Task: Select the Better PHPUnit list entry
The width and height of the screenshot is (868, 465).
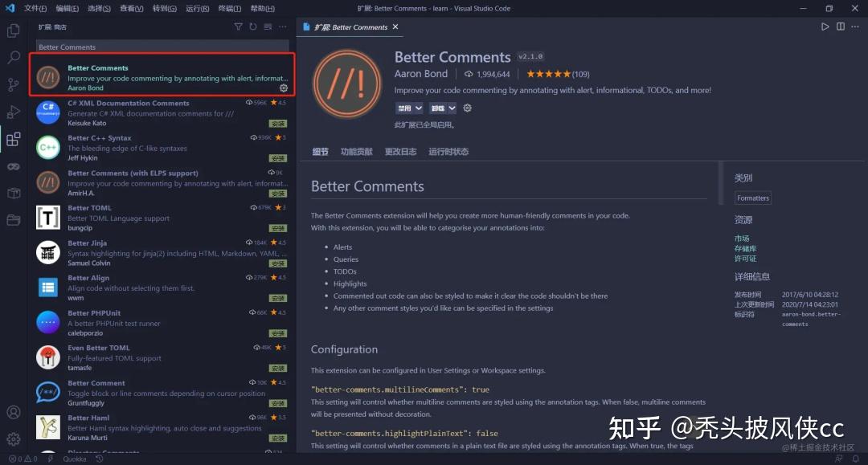Action: point(162,322)
